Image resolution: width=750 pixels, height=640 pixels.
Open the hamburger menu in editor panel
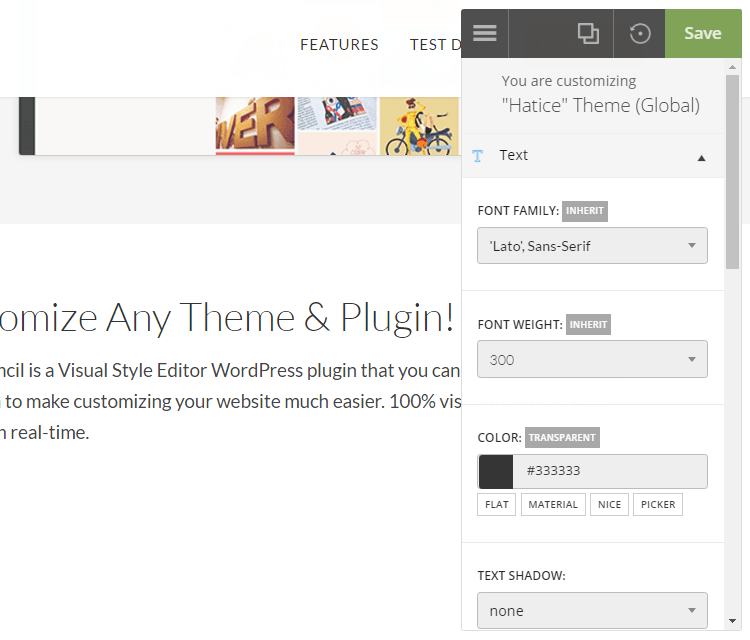coord(485,33)
